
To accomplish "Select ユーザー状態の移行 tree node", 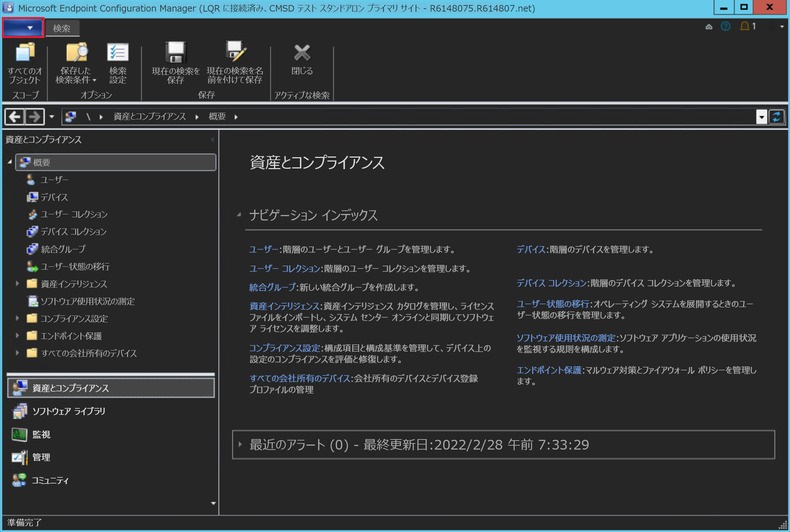I will click(x=75, y=266).
